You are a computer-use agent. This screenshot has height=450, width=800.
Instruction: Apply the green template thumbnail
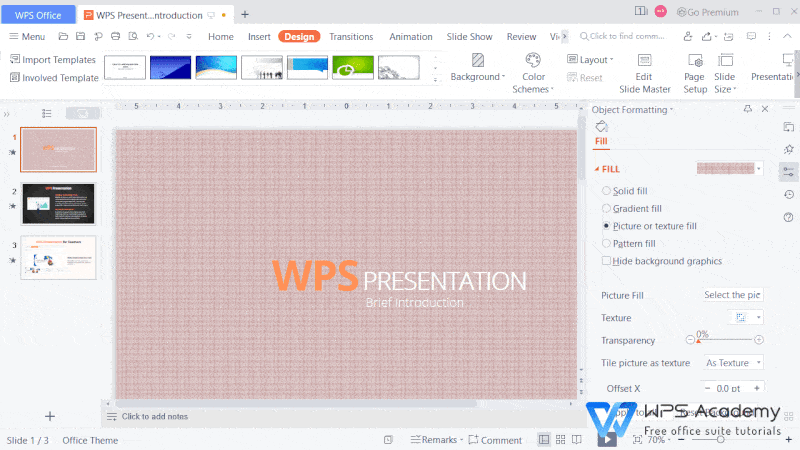pos(353,67)
